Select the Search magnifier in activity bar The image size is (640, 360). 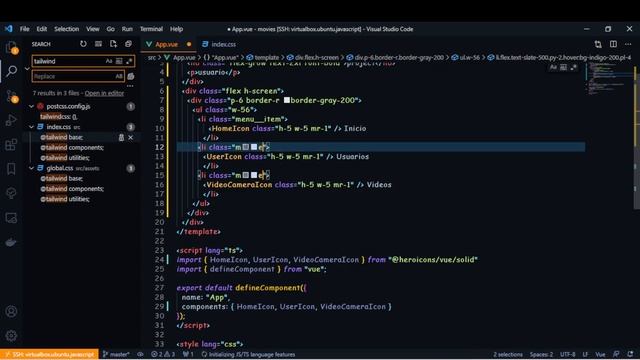click(11, 71)
